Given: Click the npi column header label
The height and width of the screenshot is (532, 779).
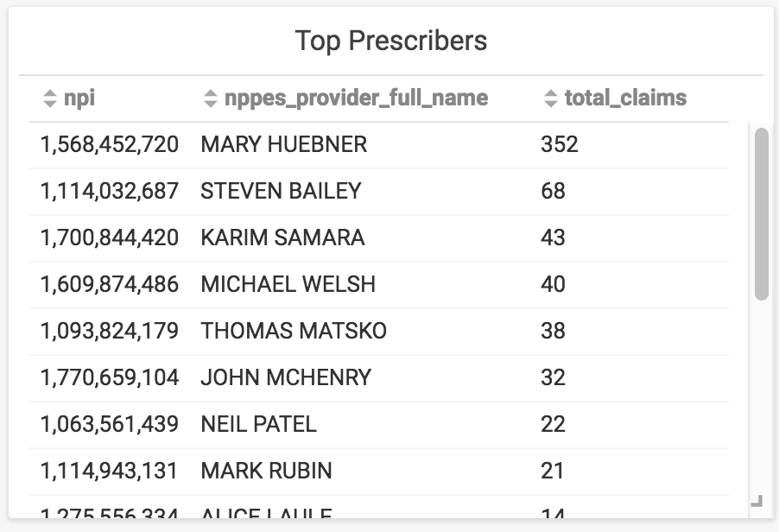Looking at the screenshot, I should point(79,98).
